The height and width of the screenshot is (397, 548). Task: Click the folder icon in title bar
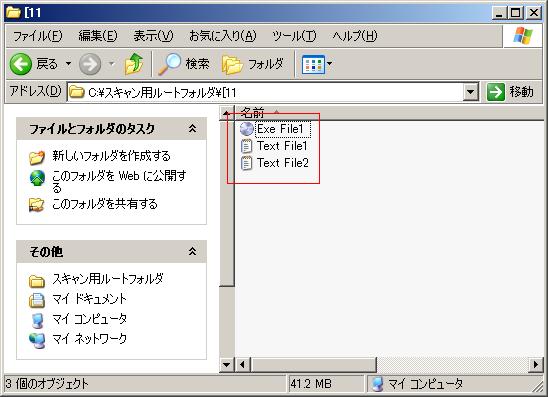(13, 12)
